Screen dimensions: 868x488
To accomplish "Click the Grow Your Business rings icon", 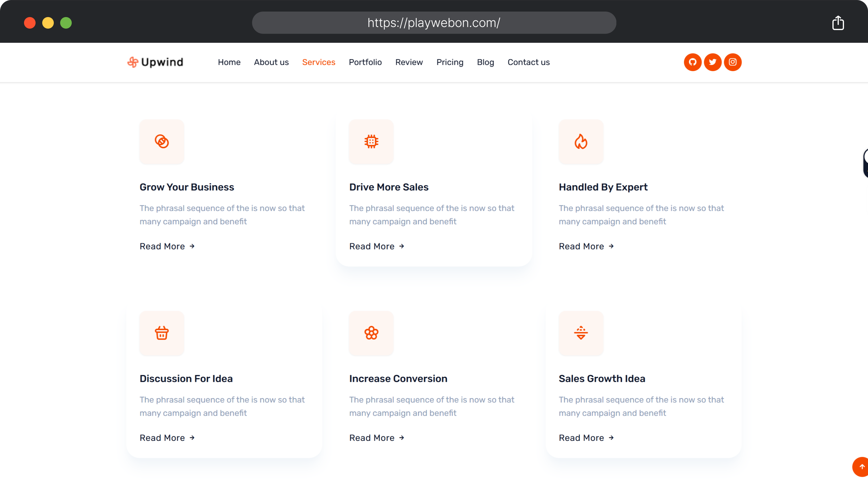I will [x=162, y=141].
